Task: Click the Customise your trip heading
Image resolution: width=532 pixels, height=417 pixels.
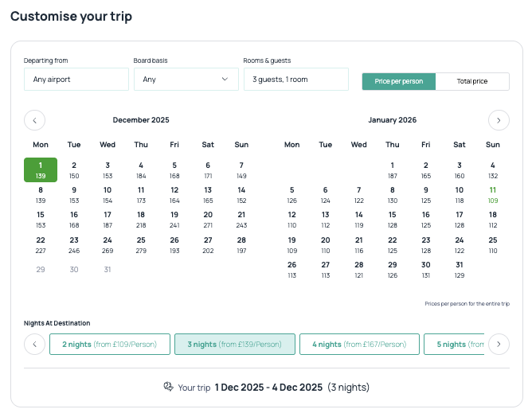Action: click(x=71, y=16)
